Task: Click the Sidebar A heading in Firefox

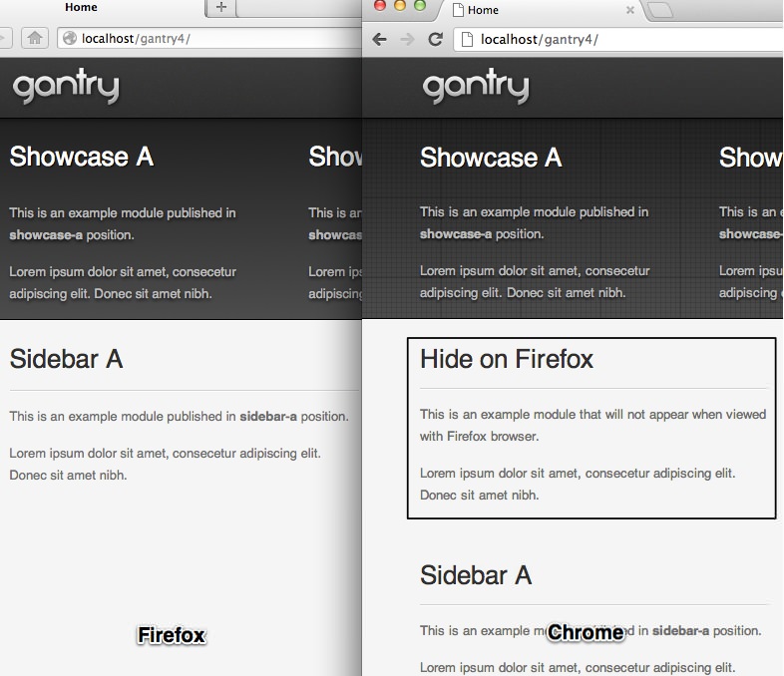Action: point(66,359)
